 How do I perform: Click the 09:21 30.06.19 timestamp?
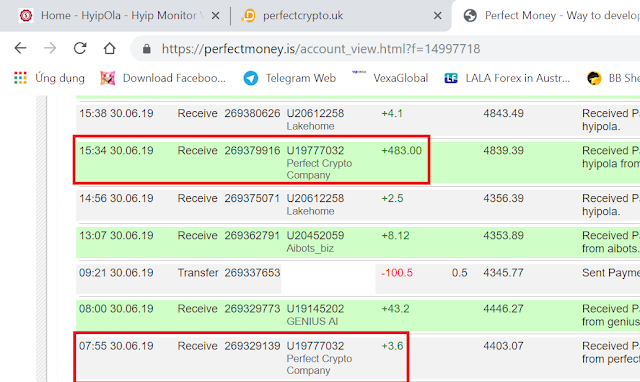(116, 273)
